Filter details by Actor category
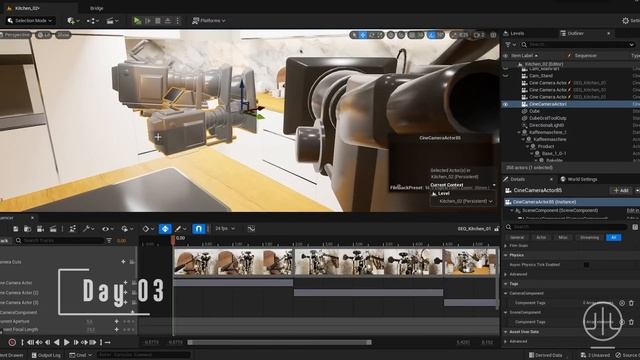 pos(541,238)
